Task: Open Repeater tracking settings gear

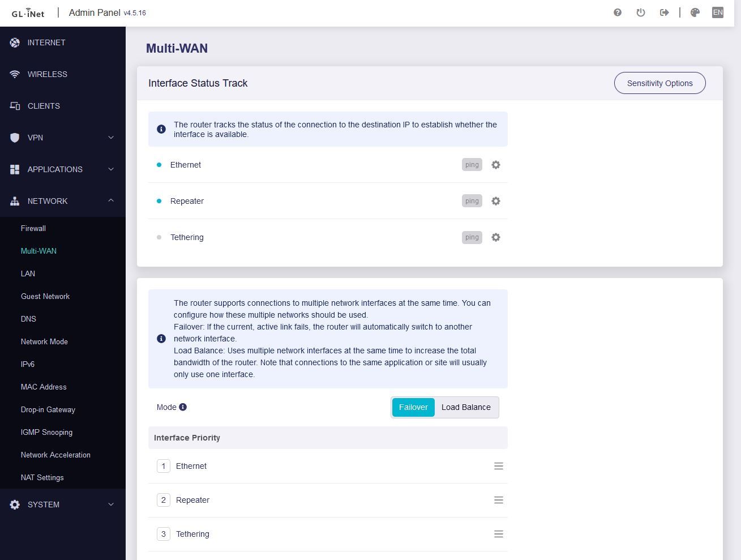Action: point(496,201)
